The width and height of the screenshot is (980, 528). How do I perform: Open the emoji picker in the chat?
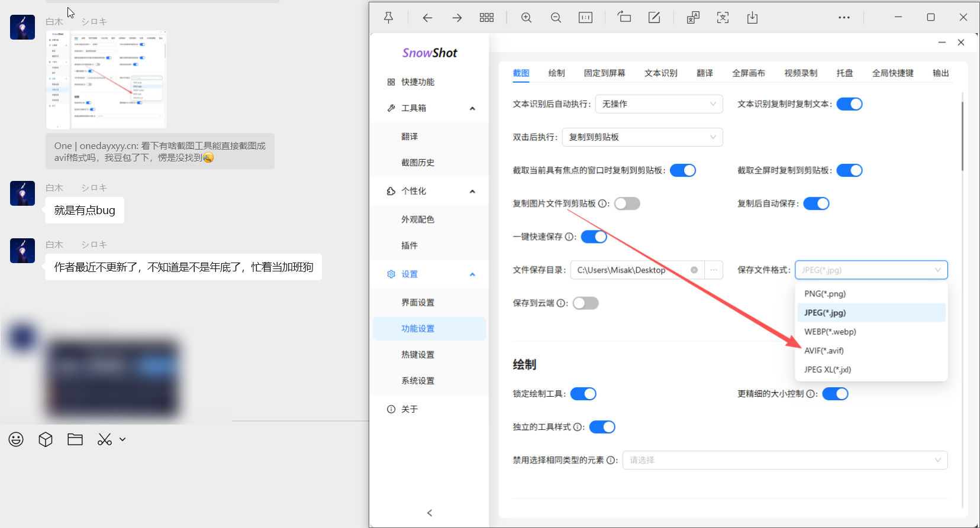coord(16,439)
